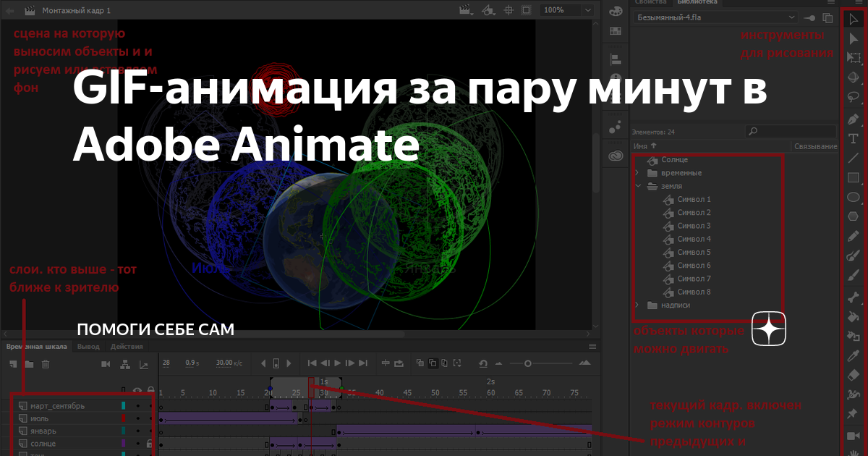
Task: Select the Text tool
Action: click(x=853, y=138)
